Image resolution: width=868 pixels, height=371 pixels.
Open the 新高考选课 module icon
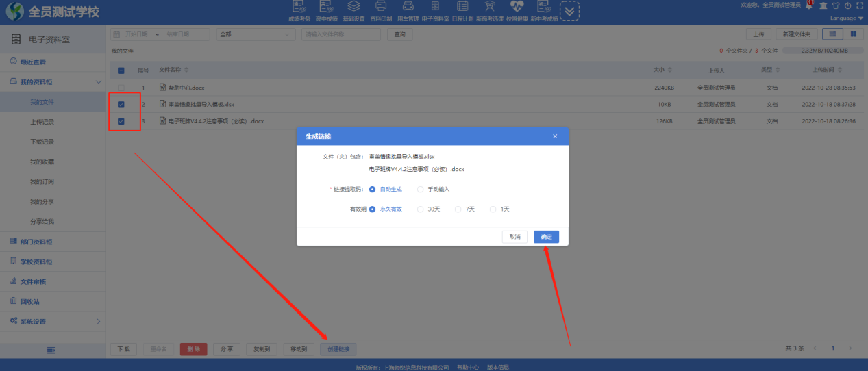(x=489, y=7)
